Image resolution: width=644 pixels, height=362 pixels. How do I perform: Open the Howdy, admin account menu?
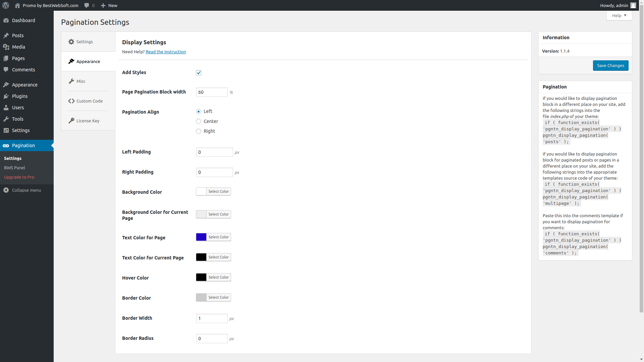point(618,5)
